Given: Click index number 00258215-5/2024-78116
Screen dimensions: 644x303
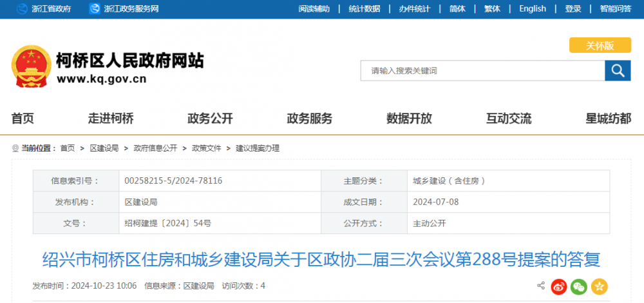Looking at the screenshot, I should click(173, 181).
